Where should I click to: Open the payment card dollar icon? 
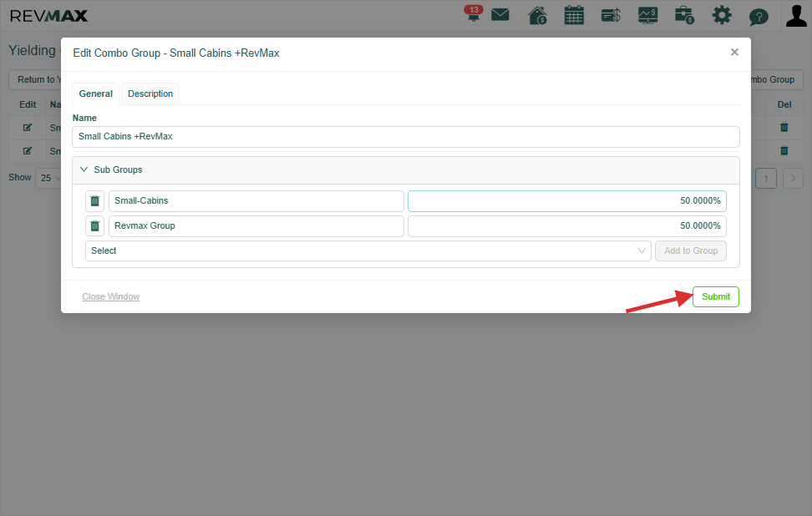point(611,16)
